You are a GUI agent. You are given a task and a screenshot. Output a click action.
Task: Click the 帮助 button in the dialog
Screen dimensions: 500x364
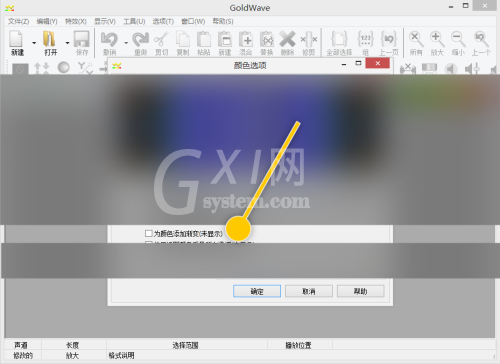360,291
